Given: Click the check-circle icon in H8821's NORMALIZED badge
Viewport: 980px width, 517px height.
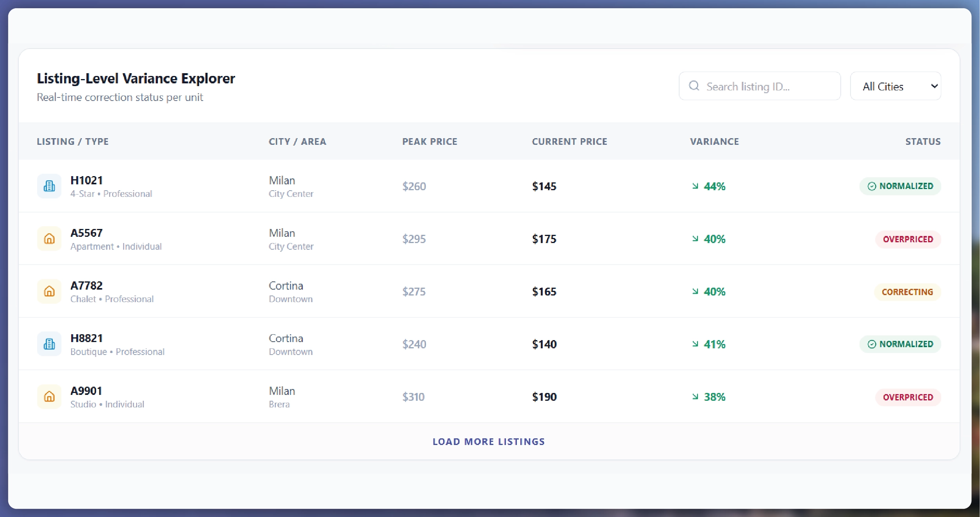Looking at the screenshot, I should point(871,344).
